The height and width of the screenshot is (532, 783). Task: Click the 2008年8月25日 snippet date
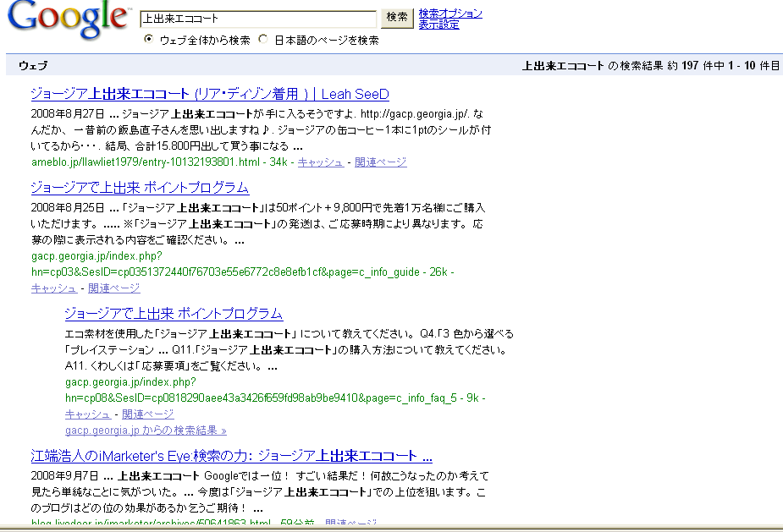[68, 207]
